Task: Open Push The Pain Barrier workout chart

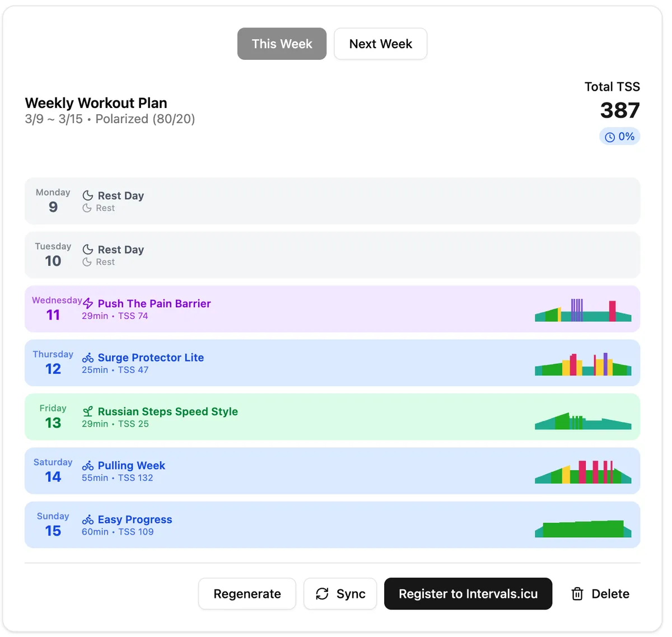Action: (583, 311)
